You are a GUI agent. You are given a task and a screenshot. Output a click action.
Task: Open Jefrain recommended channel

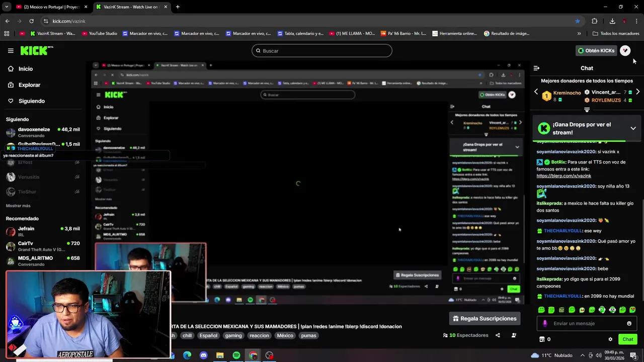(x=43, y=231)
